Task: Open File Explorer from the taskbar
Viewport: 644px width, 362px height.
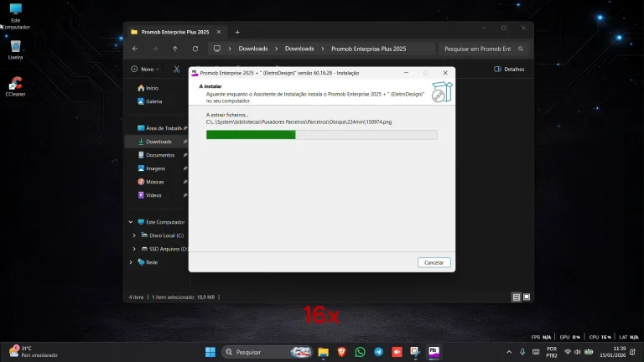Action: click(x=323, y=352)
